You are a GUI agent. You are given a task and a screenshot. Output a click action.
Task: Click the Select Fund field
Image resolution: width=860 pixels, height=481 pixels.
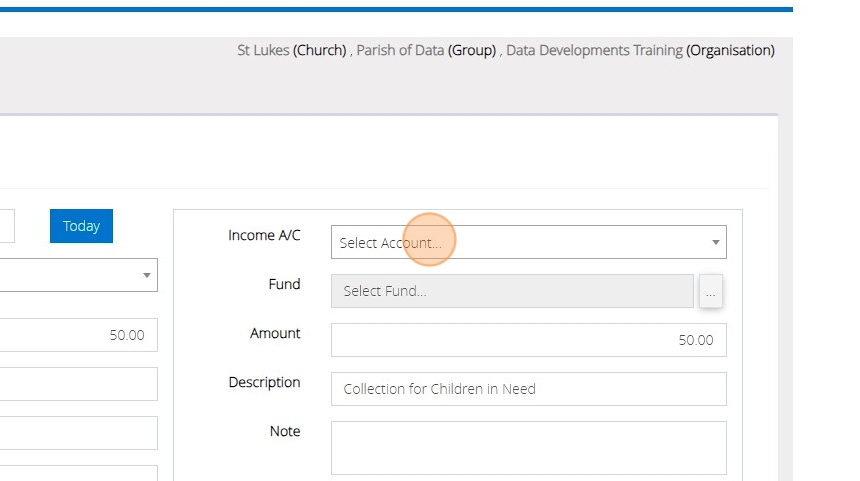point(511,291)
